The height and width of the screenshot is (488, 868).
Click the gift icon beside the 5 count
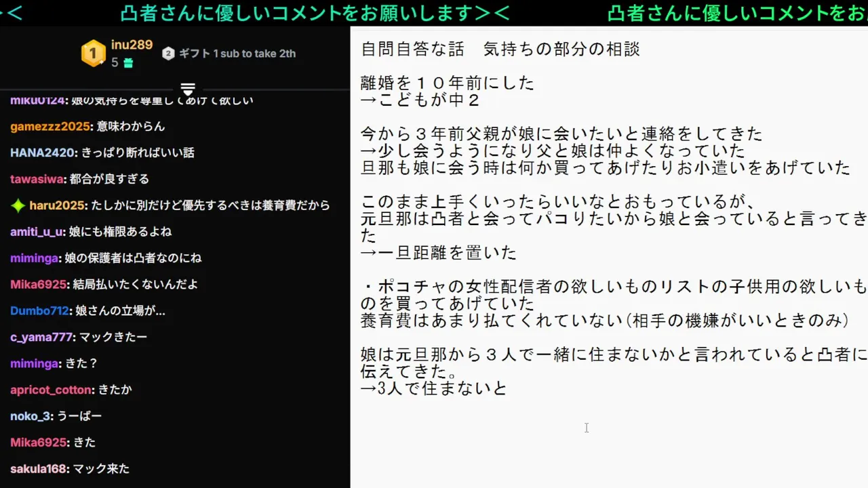[x=127, y=63]
